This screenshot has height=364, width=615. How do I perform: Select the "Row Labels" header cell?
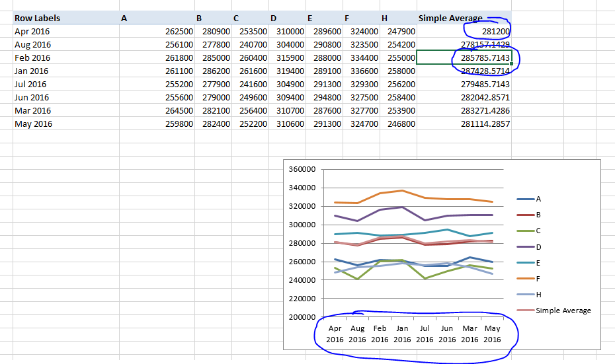(x=38, y=18)
